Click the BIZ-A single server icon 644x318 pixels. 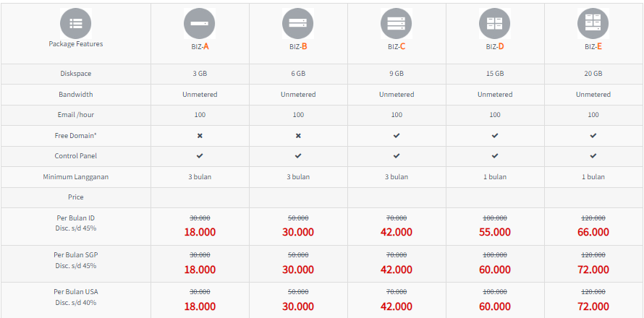pos(200,25)
